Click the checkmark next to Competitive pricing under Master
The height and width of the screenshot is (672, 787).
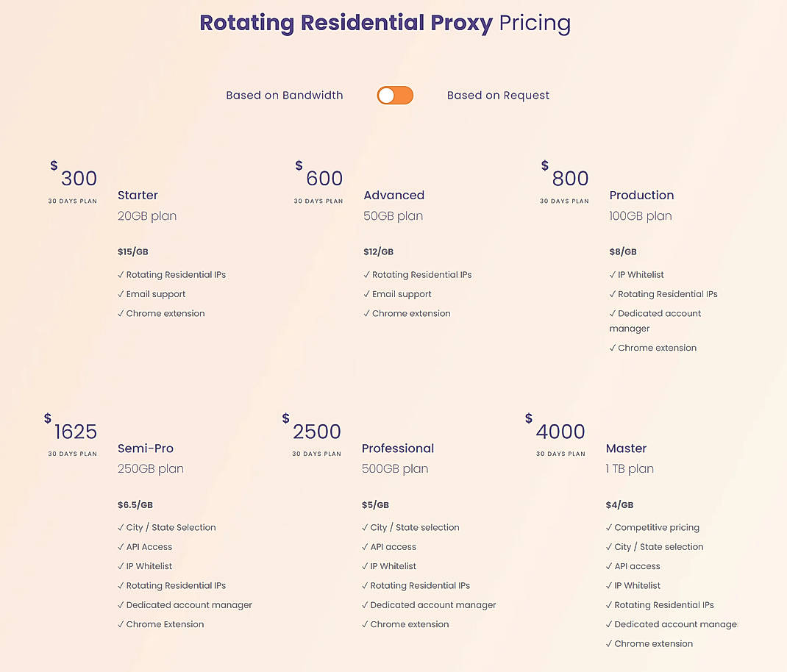point(610,527)
